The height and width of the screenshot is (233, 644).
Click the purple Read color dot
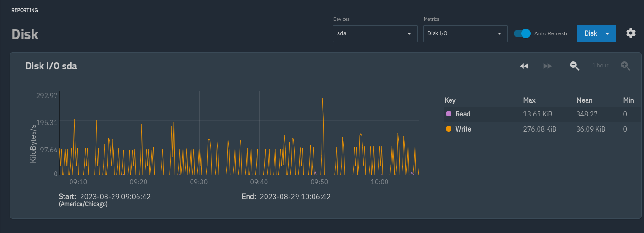449,114
